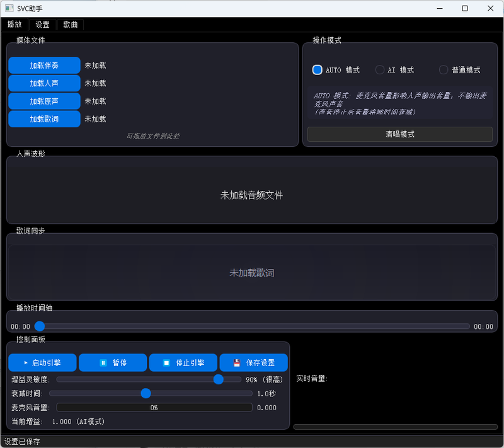Click the 未加载歌词 lyrics panel

[252, 273]
